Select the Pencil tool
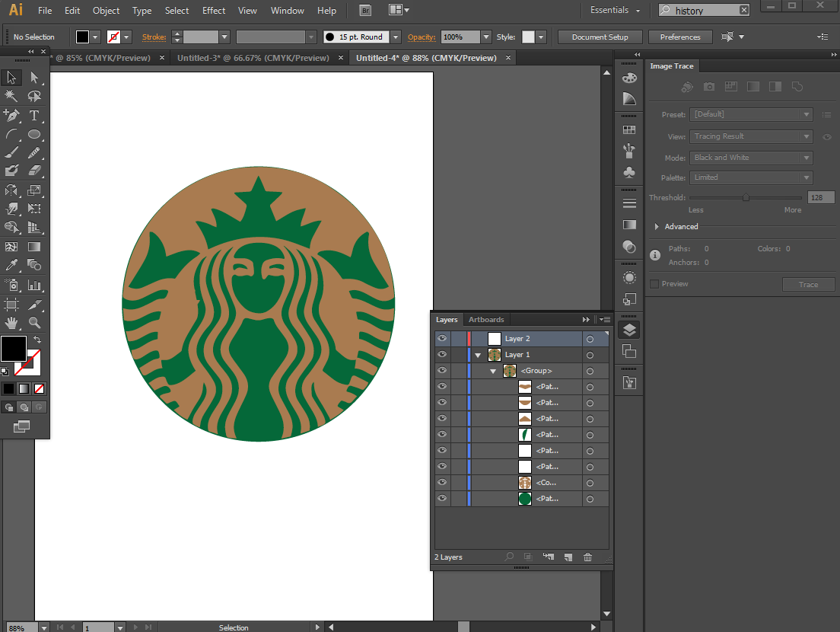This screenshot has width=840, height=632. pos(34,153)
